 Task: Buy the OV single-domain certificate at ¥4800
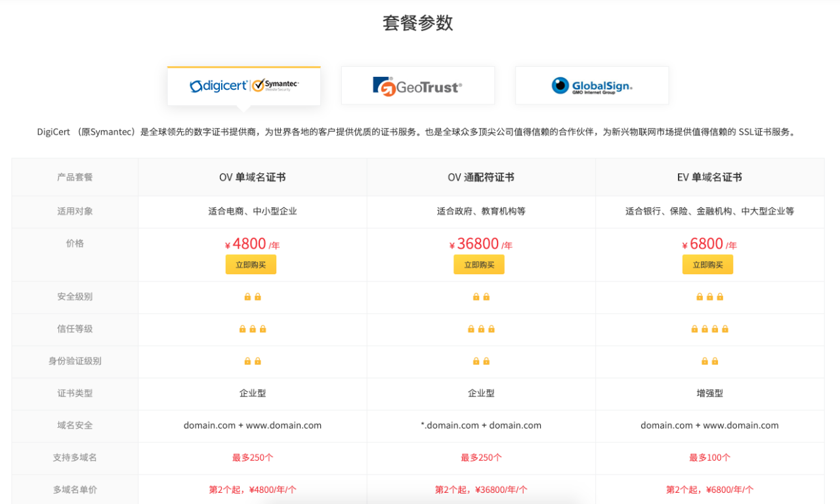click(x=251, y=264)
